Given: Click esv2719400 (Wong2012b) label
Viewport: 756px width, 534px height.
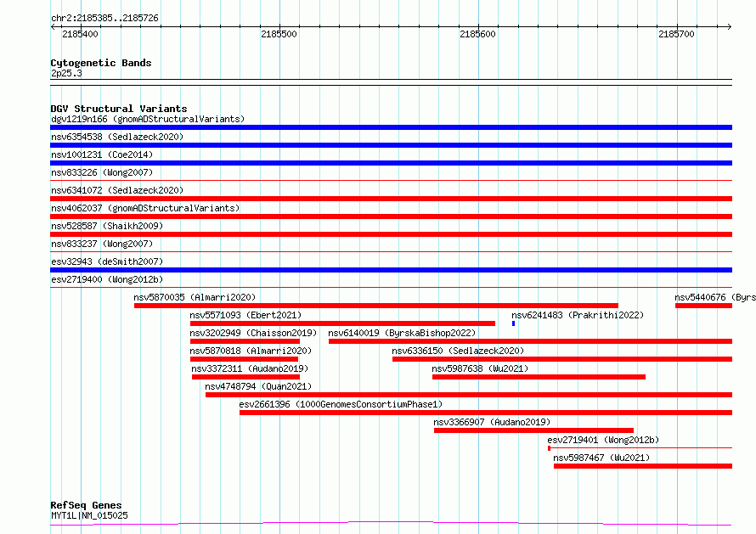Looking at the screenshot, I should (x=107, y=279).
